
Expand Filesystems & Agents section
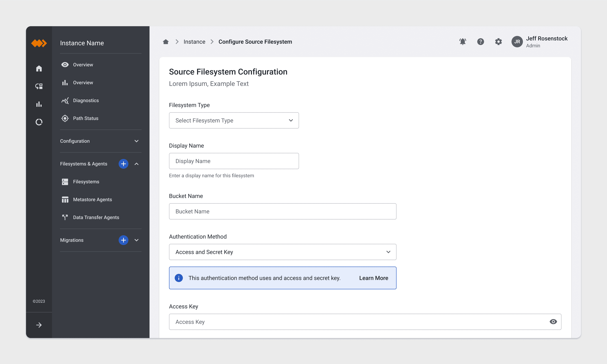(136, 164)
